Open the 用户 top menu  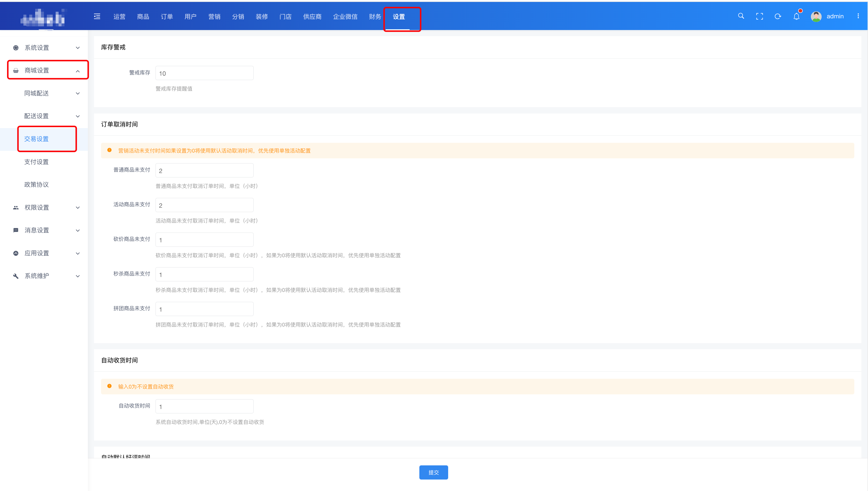click(x=190, y=17)
